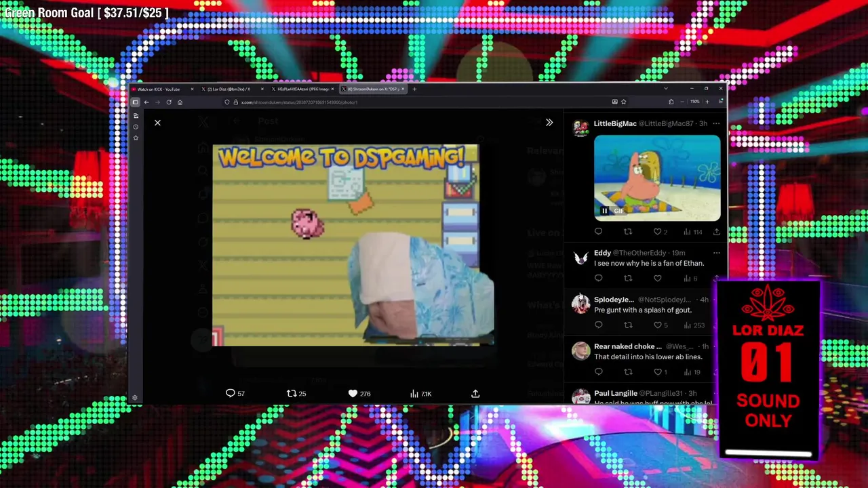Open the browser hamburger menu
This screenshot has width=868, height=488.
[720, 102]
